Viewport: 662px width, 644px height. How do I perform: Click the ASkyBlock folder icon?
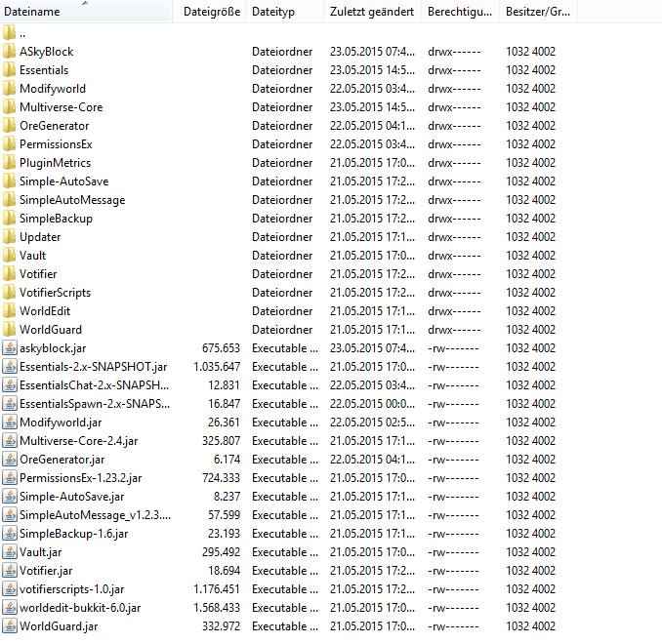point(10,52)
